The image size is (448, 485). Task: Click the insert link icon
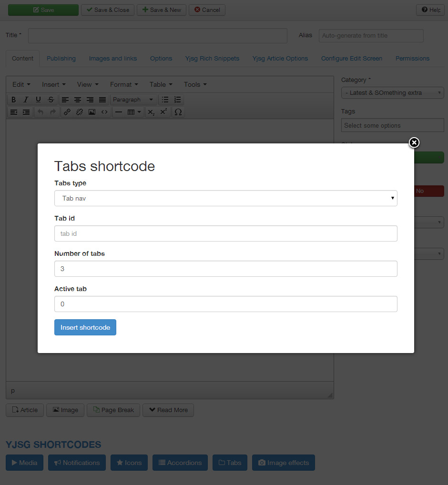pyautogui.click(x=67, y=112)
